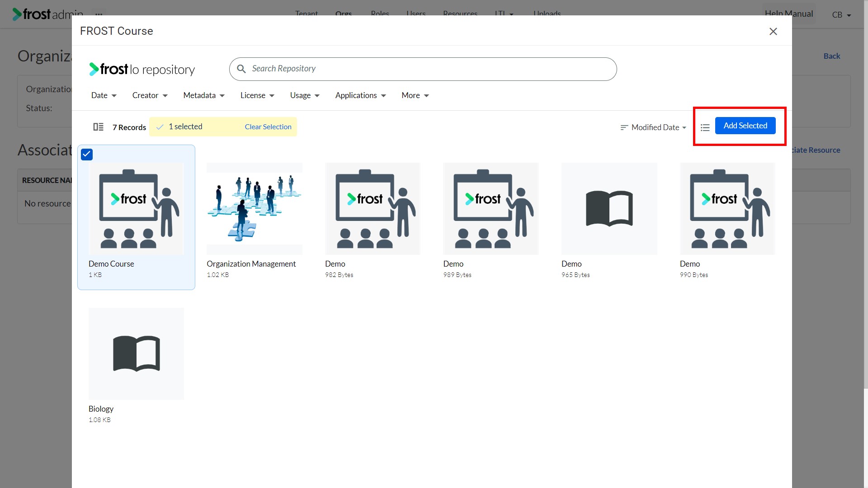Image resolution: width=868 pixels, height=488 pixels.
Task: Click the 1 selected indicator
Action: coord(185,127)
